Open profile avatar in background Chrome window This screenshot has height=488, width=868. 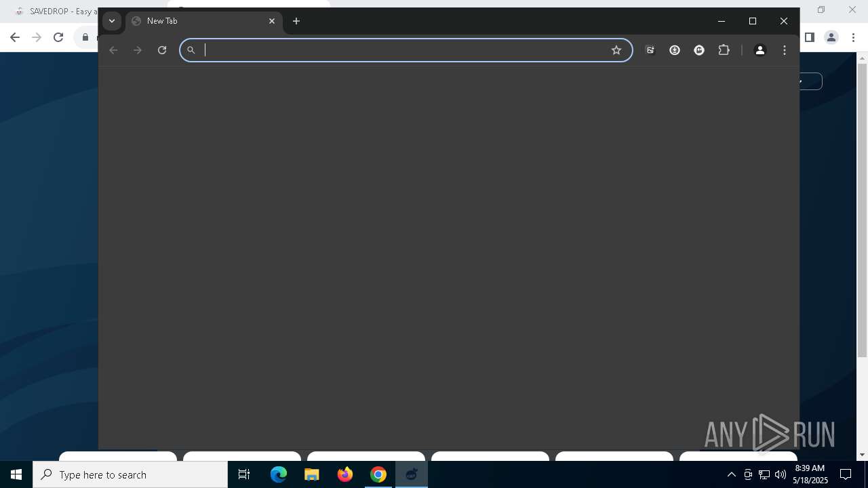pos(831,37)
